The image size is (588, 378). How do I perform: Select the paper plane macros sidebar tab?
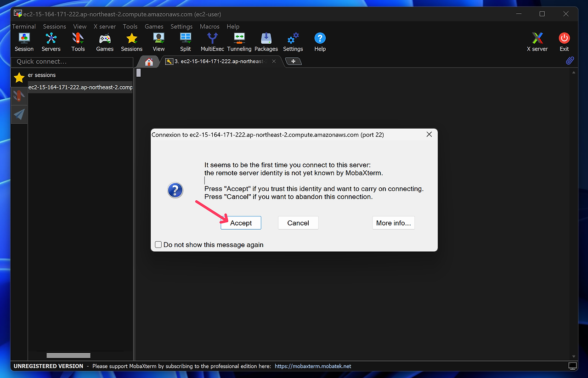[19, 114]
